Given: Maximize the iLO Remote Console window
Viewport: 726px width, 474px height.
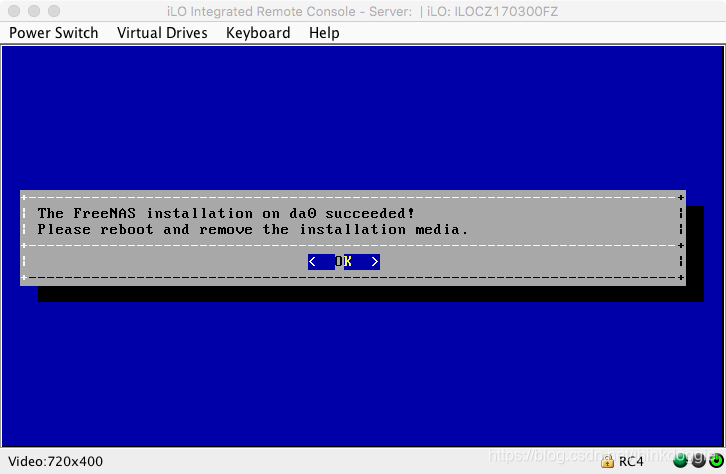Looking at the screenshot, I should coord(54,11).
